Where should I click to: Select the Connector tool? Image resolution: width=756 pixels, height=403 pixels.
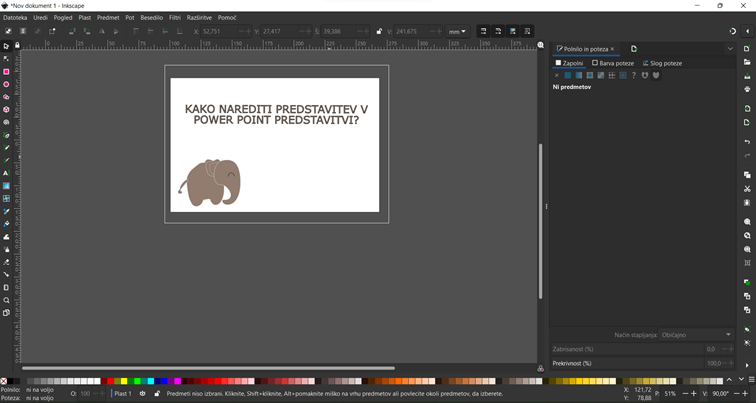(6, 274)
